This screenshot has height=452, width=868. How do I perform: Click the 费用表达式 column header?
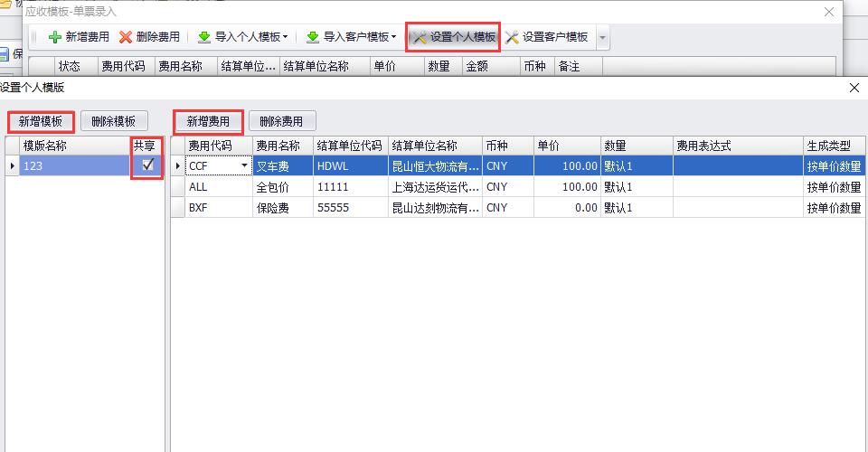(704, 146)
